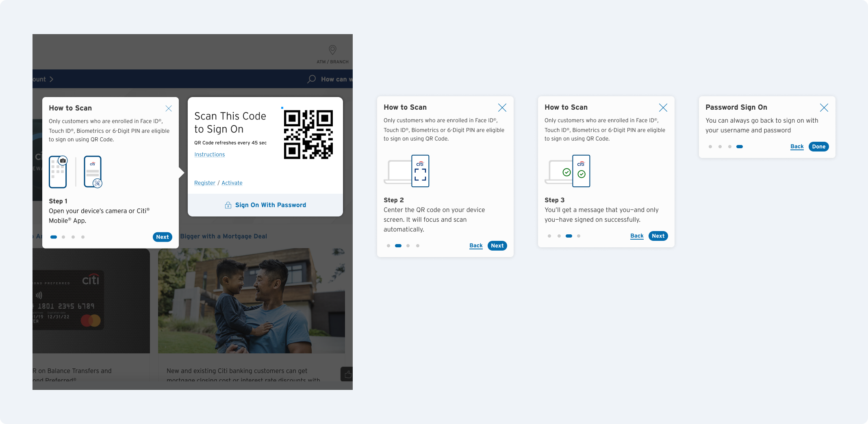Click the thumbs-up feedback icon
This screenshot has height=424, width=868.
348,374
